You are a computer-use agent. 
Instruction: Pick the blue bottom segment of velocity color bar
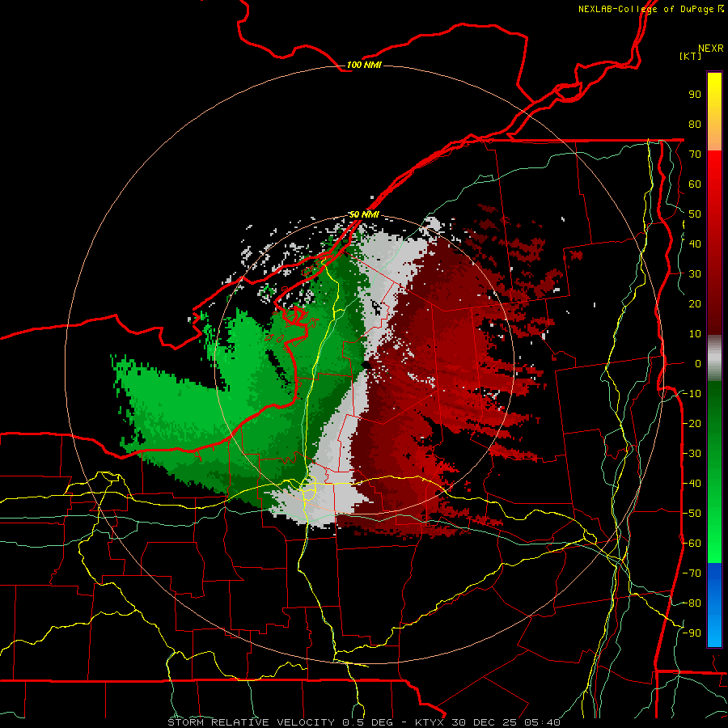pyautogui.click(x=714, y=604)
